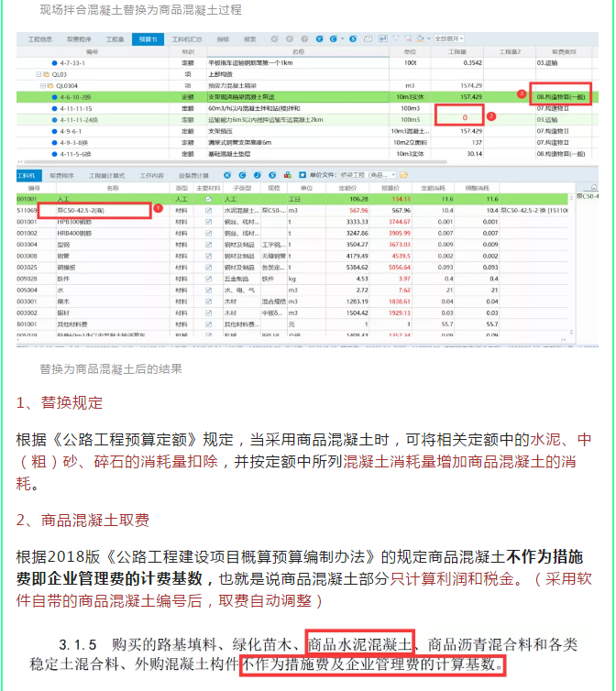Open the 取费程序 tab in lower panel

pos(62,175)
